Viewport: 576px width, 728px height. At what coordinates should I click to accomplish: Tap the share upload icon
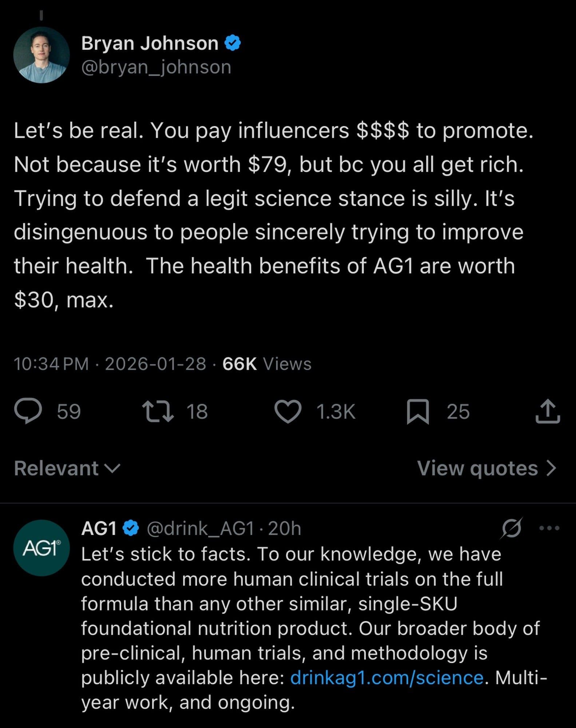547,411
